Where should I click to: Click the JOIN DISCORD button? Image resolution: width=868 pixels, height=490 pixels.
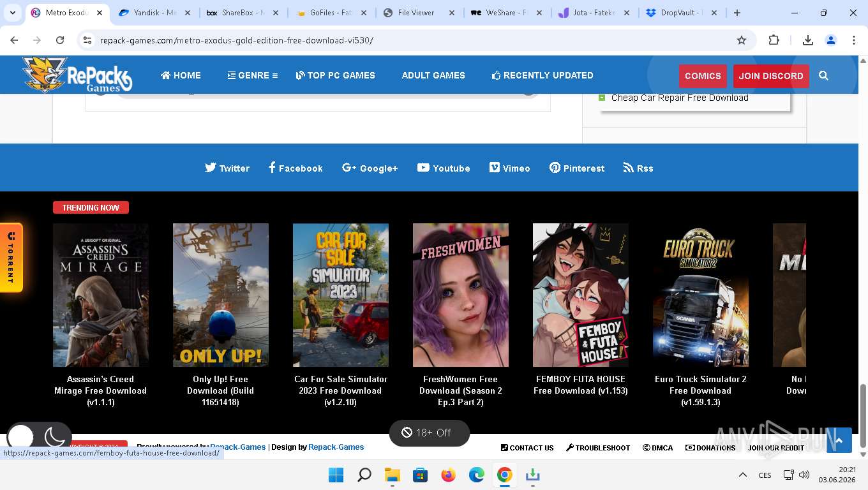point(771,76)
